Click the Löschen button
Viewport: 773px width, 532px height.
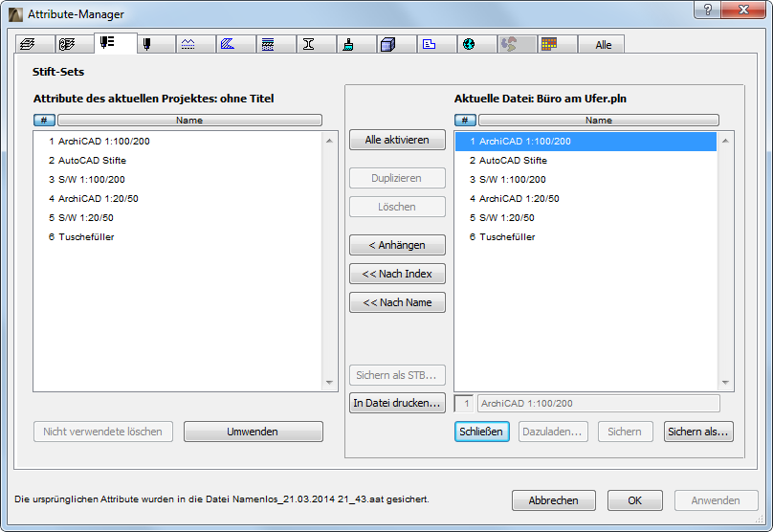(x=397, y=207)
